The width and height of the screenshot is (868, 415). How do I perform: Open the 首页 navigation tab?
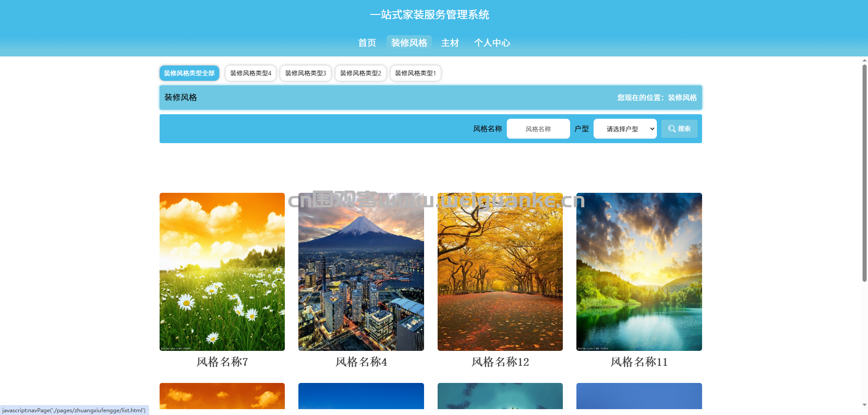[367, 42]
